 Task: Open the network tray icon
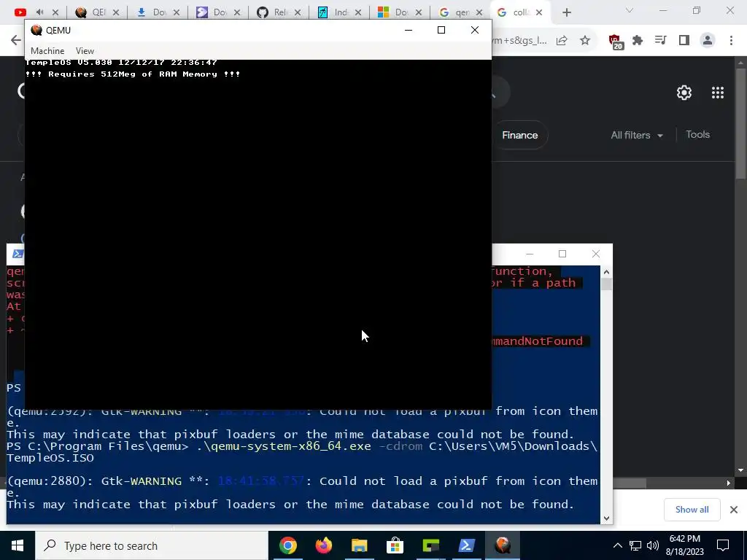635,545
